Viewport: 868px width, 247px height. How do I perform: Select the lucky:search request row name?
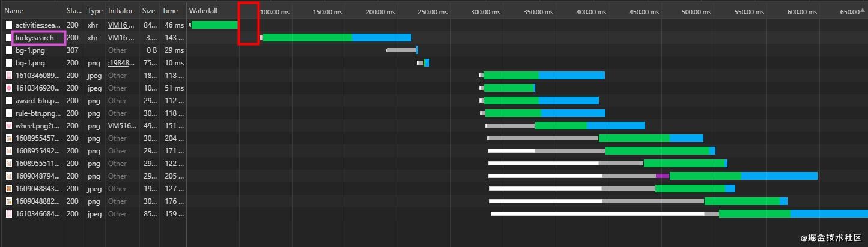(35, 38)
